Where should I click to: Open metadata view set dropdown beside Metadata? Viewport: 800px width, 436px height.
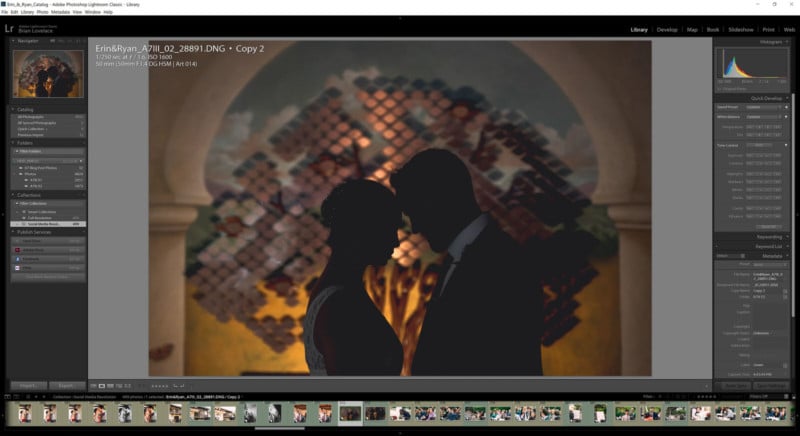click(x=730, y=256)
